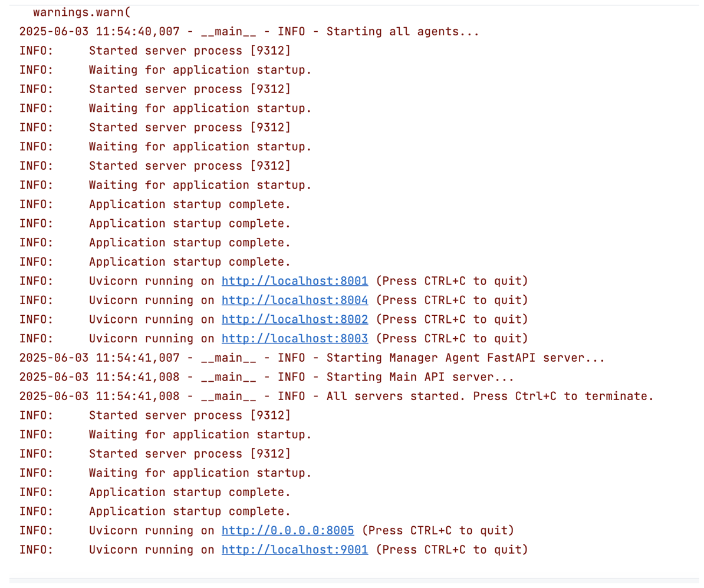The image size is (704, 588).
Task: Visit the http://localhost:9001 link
Action: [294, 550]
